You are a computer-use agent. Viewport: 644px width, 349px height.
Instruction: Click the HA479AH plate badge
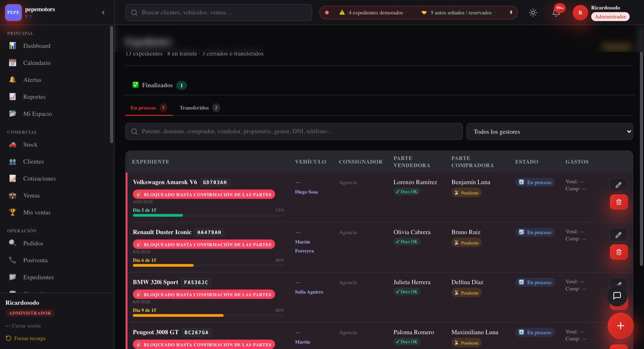click(x=209, y=232)
